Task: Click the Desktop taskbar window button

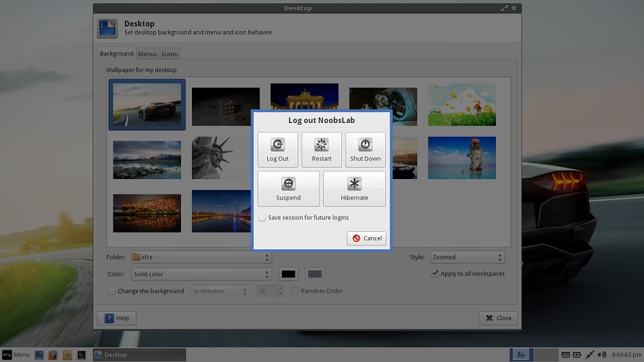Action: pos(139,355)
